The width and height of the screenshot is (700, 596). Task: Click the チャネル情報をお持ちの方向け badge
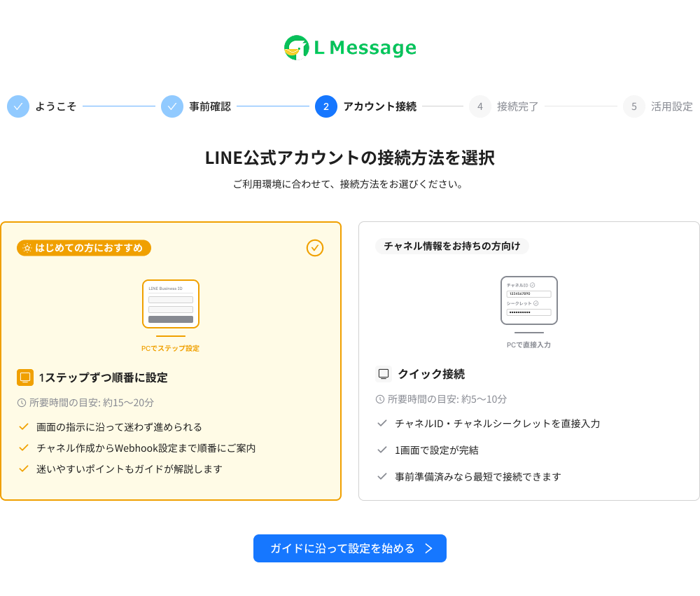coord(451,247)
